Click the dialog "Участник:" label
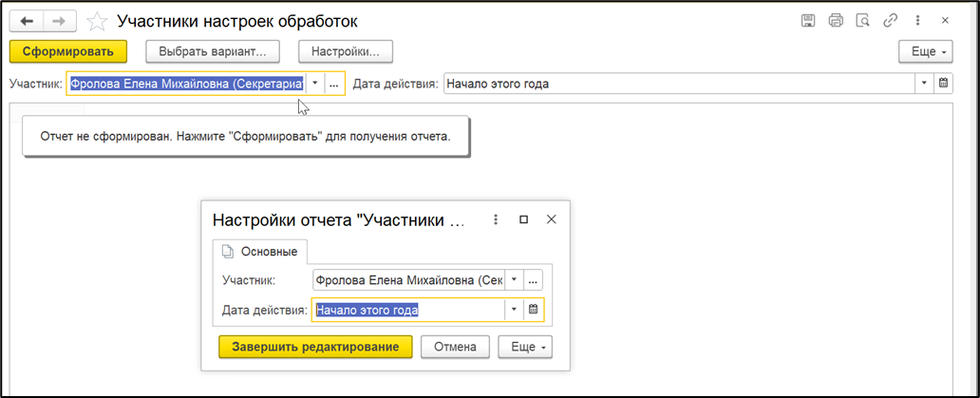980x398 pixels. pyautogui.click(x=249, y=280)
